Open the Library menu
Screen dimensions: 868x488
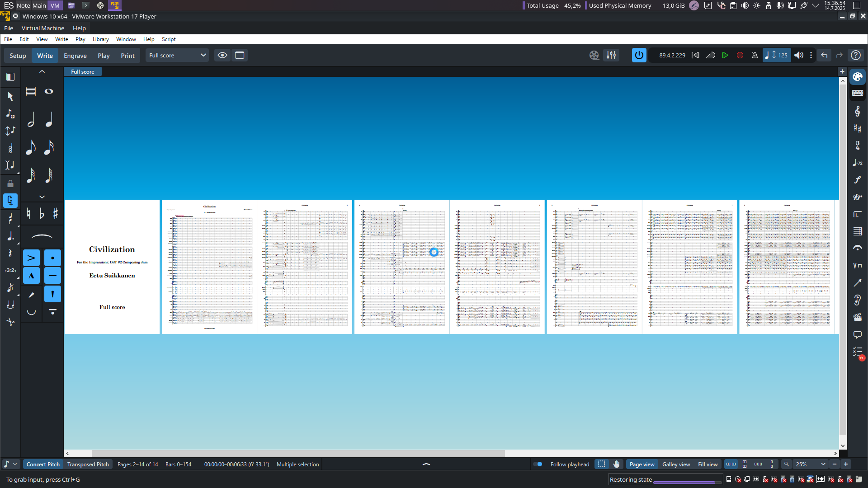coord(100,39)
